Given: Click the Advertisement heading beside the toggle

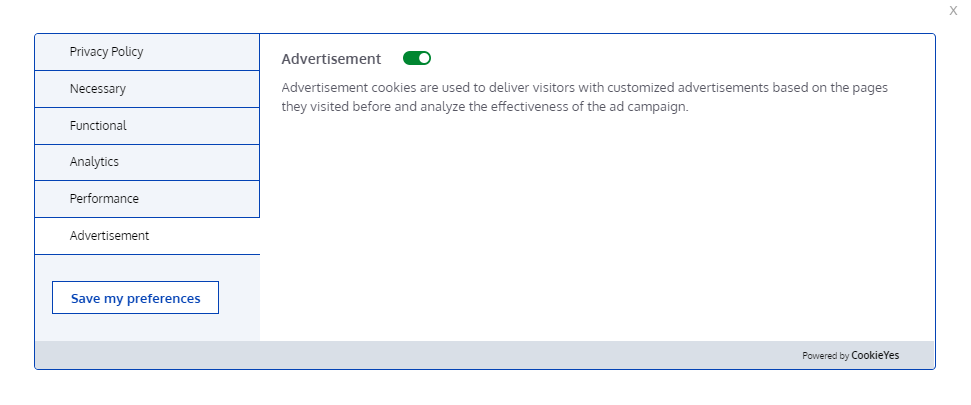Looking at the screenshot, I should click(331, 59).
